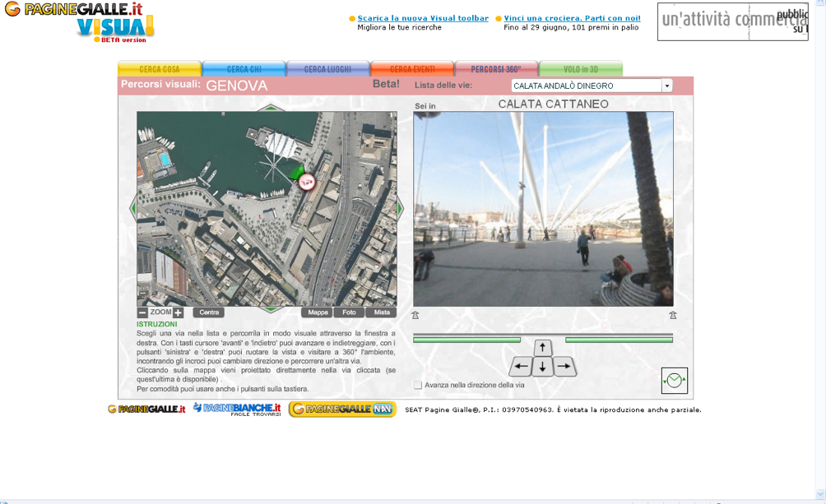Switch to the CERCA CHI tab
This screenshot has height=504, width=826.
pyautogui.click(x=244, y=69)
